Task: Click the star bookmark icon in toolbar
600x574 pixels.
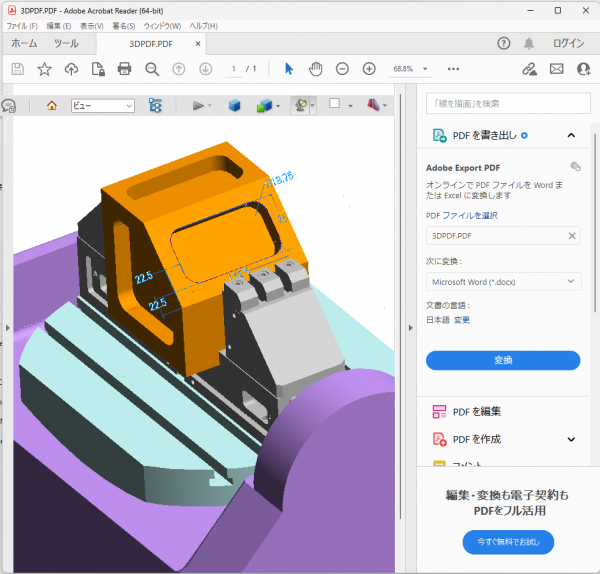Action: tap(44, 68)
